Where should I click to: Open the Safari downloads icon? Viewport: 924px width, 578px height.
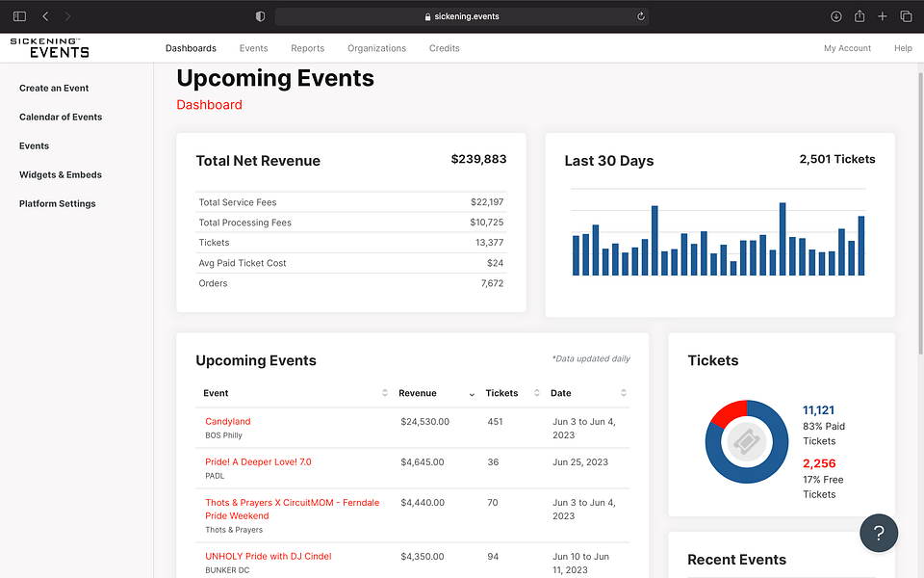point(835,16)
